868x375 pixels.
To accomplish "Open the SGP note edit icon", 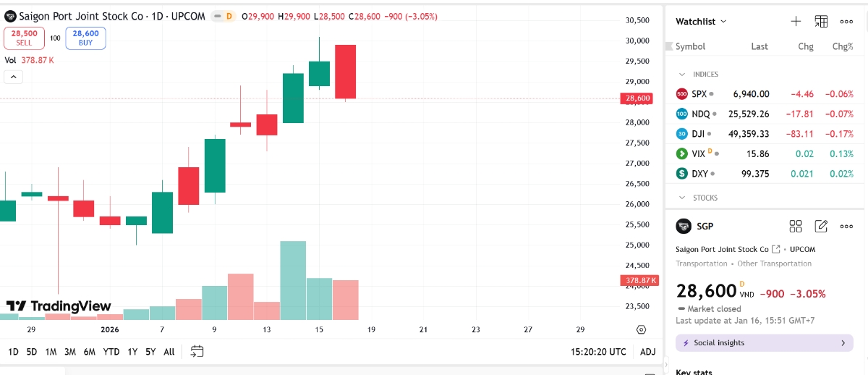I will (821, 227).
